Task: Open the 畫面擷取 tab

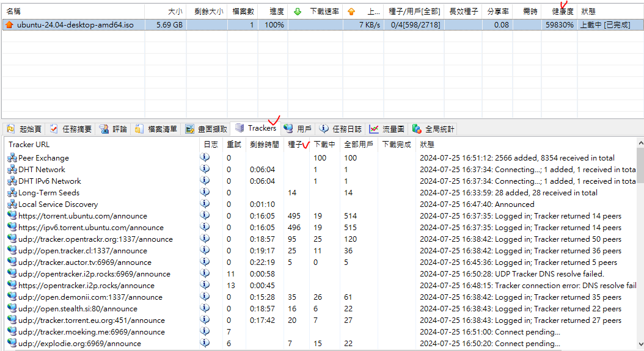Action: click(206, 129)
